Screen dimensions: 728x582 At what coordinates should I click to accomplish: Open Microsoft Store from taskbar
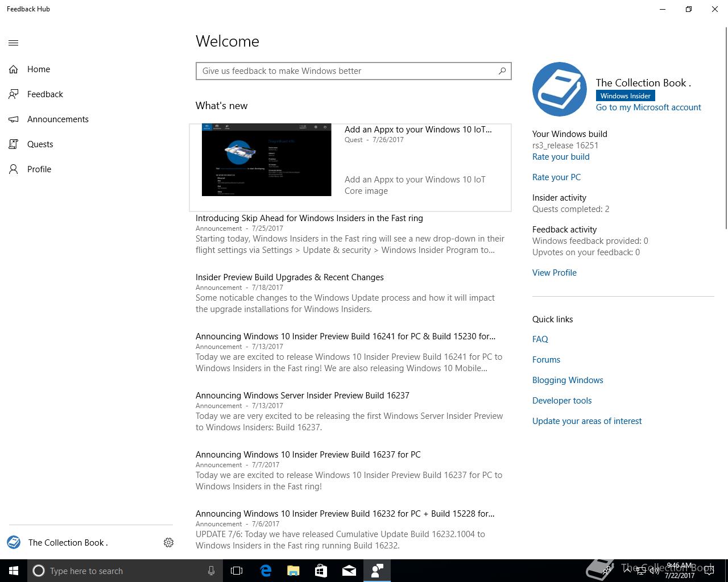pyautogui.click(x=321, y=571)
